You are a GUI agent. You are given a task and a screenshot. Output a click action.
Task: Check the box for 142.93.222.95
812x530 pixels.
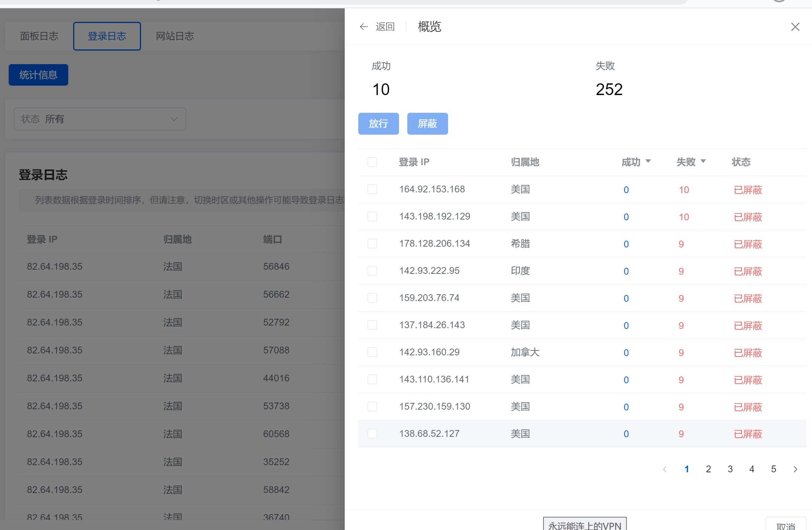coord(372,271)
